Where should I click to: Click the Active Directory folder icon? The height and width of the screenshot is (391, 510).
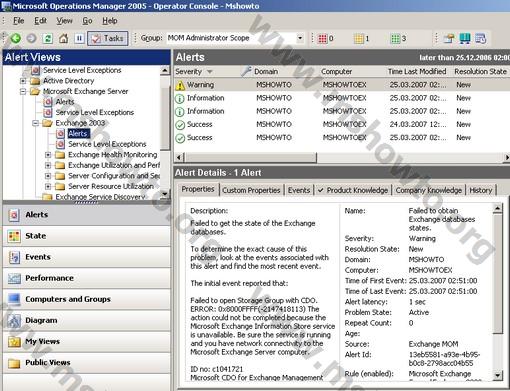coord(35,81)
